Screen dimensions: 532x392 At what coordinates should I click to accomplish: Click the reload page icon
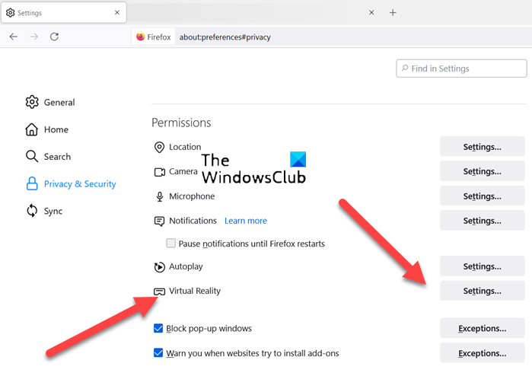click(54, 37)
